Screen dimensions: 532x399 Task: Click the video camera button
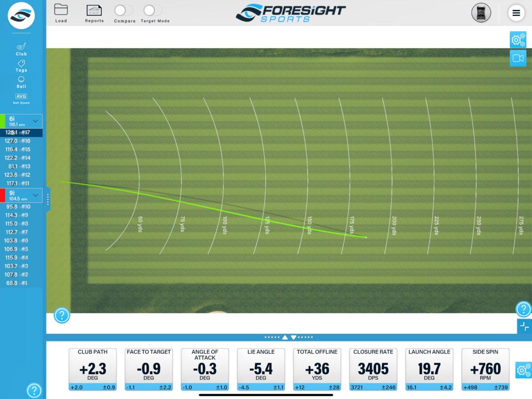[x=518, y=58]
